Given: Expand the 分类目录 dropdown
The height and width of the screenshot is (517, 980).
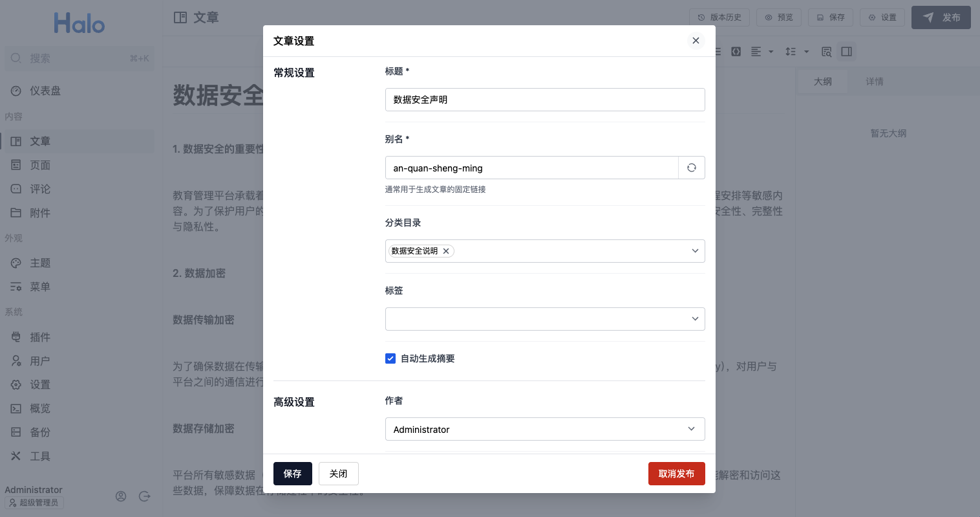Looking at the screenshot, I should coord(695,251).
